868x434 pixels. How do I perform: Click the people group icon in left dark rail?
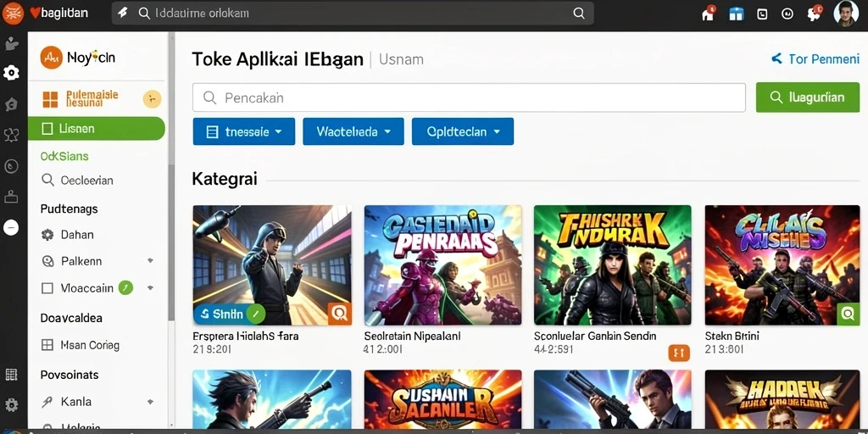coord(11,135)
